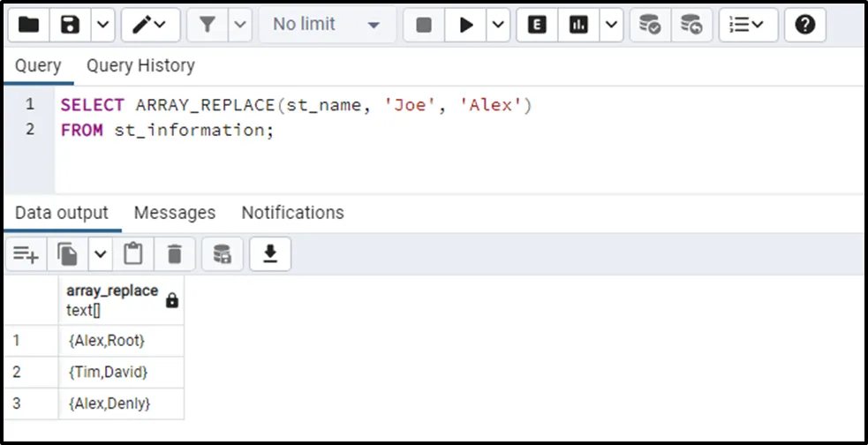Click the Add row icon in results toolbar
Viewport: 868px width, 445px height.
[x=25, y=254]
